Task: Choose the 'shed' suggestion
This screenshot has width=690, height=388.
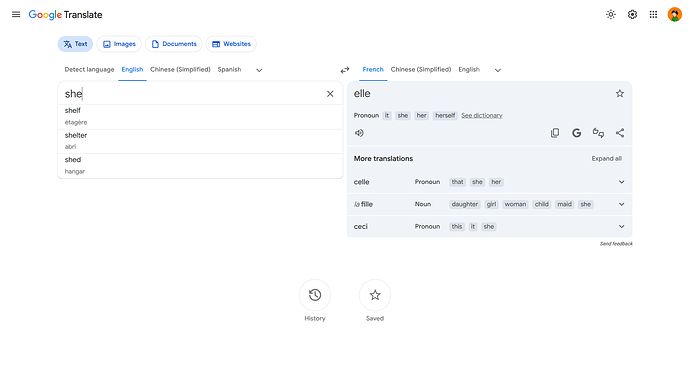Action: pos(200,165)
